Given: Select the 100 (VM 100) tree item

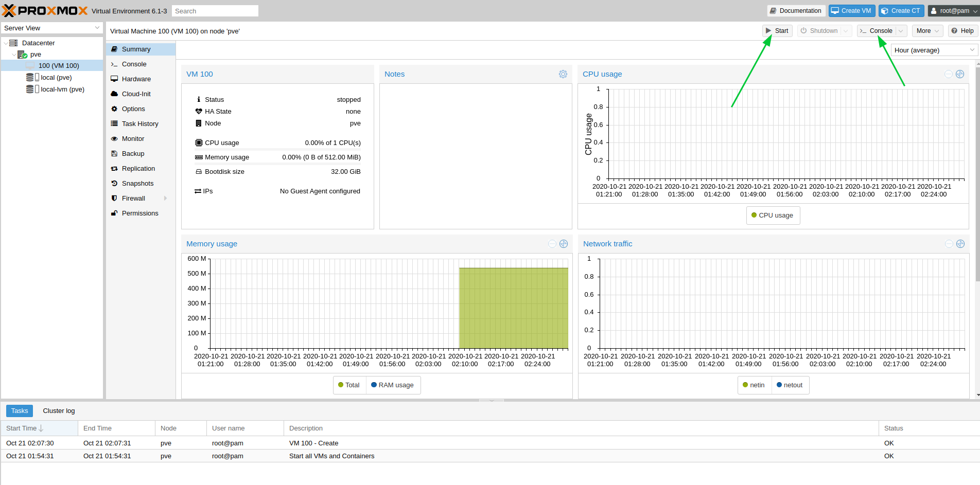Looking at the screenshot, I should click(51, 65).
